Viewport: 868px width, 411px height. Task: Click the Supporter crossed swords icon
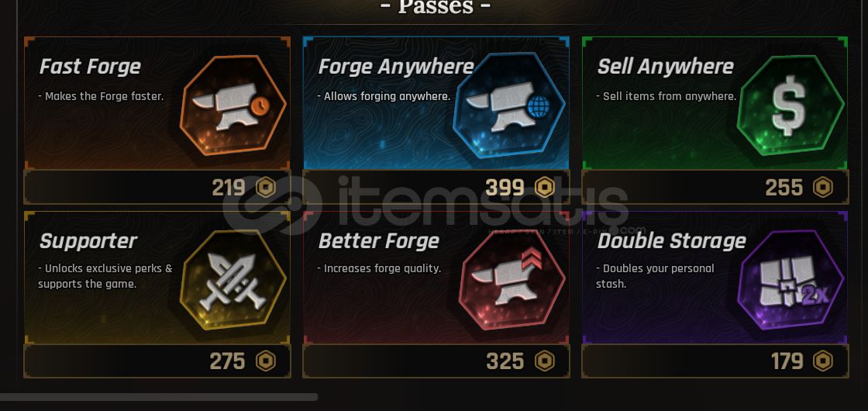click(x=233, y=280)
